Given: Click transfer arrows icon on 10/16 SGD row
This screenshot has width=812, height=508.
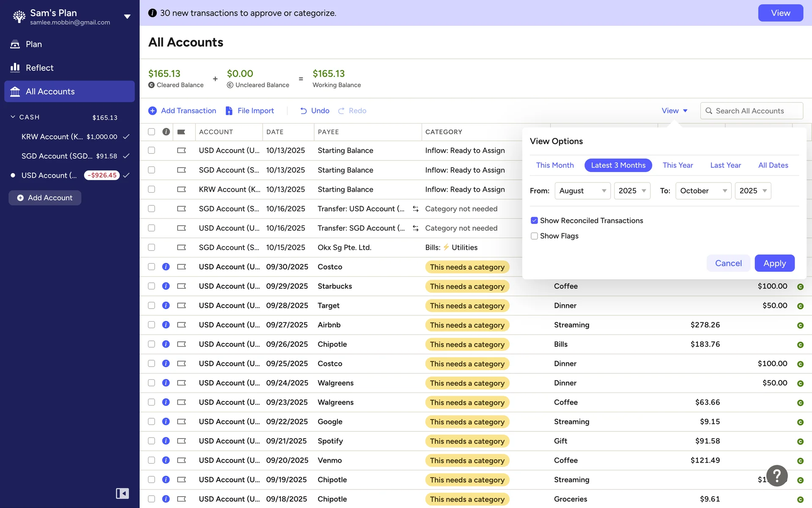Looking at the screenshot, I should [416, 209].
